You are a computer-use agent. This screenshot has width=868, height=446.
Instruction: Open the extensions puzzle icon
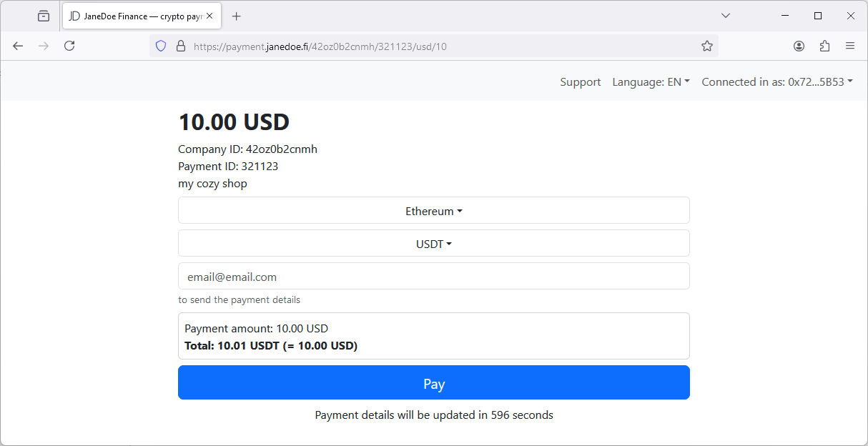coord(825,46)
